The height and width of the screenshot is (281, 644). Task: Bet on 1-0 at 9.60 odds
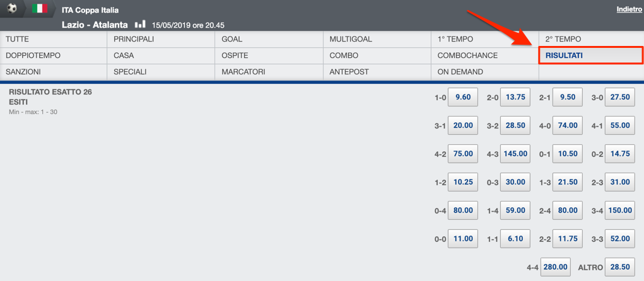point(463,97)
